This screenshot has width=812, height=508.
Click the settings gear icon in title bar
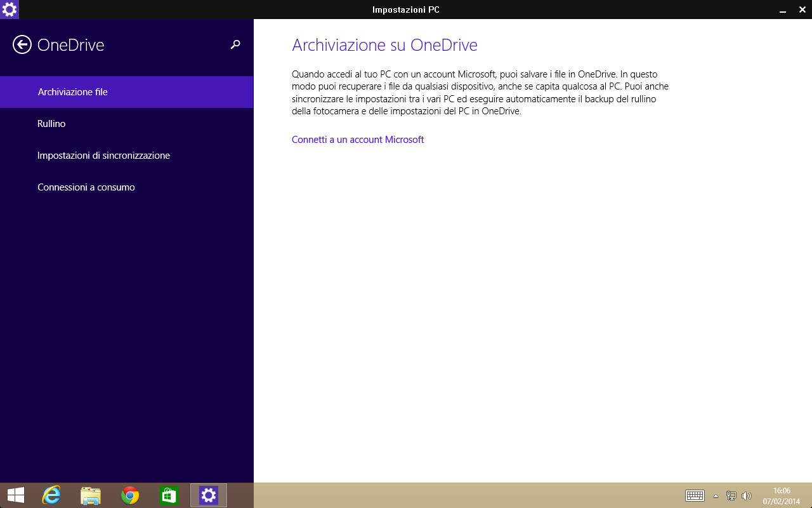pos(10,10)
